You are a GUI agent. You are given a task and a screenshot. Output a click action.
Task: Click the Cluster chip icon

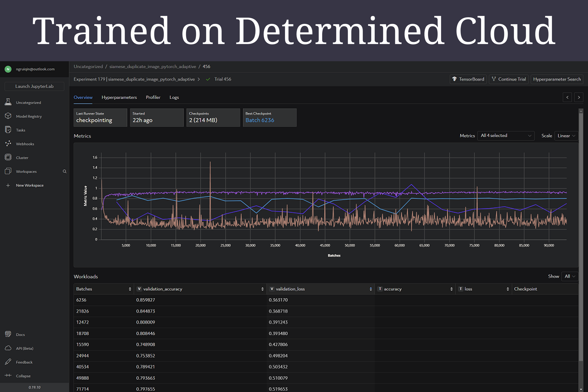click(8, 157)
